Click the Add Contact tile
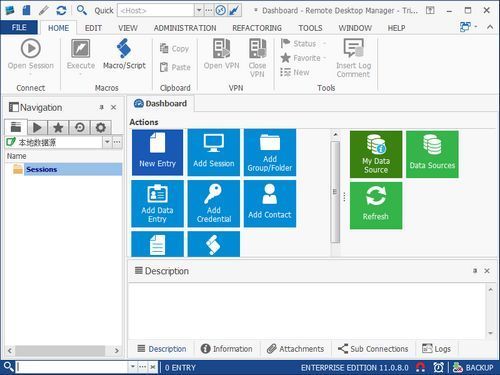 coord(270,204)
